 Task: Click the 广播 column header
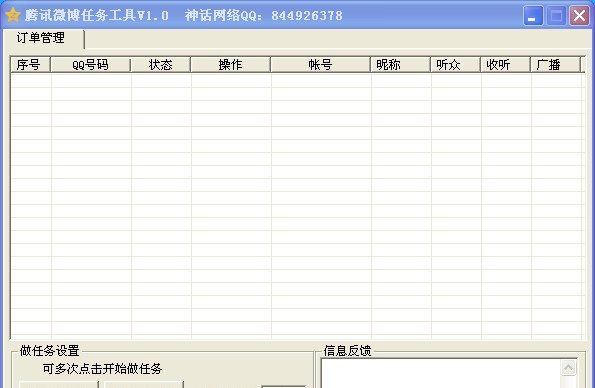(x=555, y=65)
